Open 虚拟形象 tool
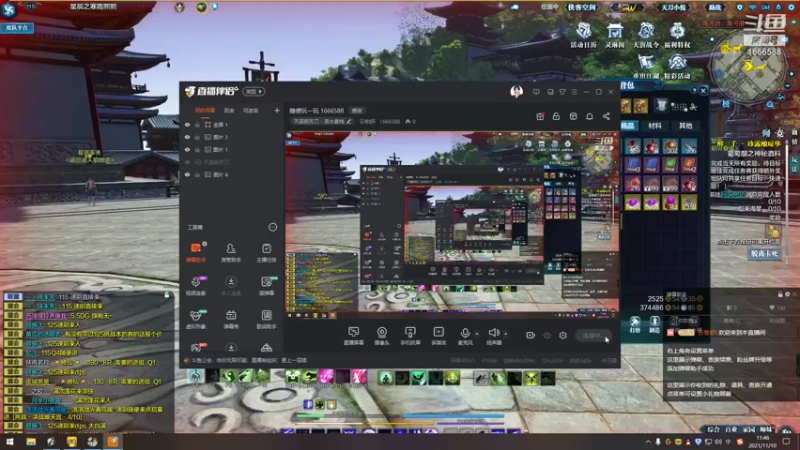The image size is (800, 450). tap(196, 319)
